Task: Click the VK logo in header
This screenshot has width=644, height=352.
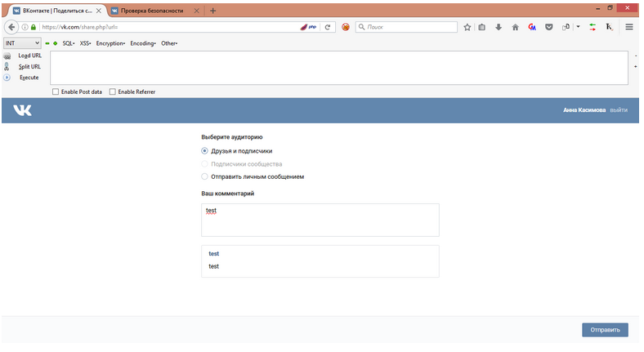Action: pos(23,110)
